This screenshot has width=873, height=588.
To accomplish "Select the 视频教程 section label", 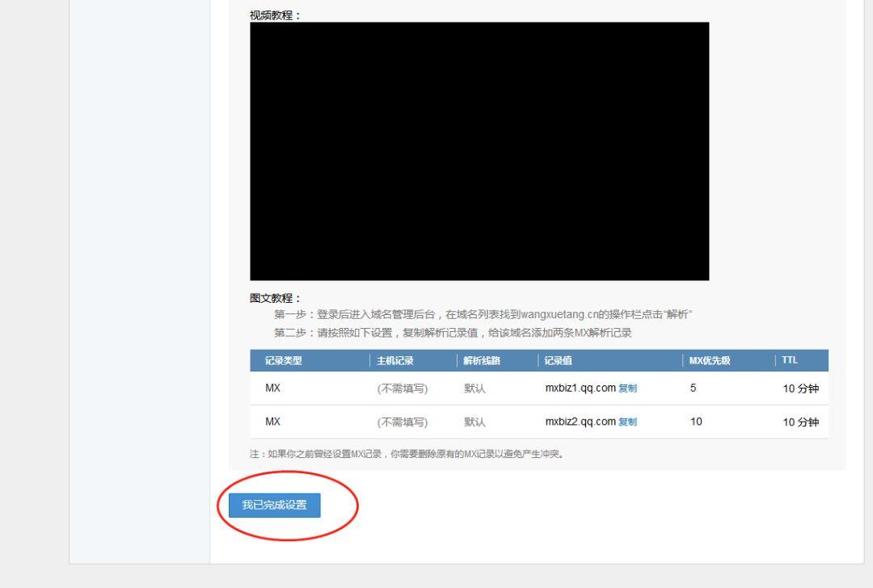I will tap(271, 14).
